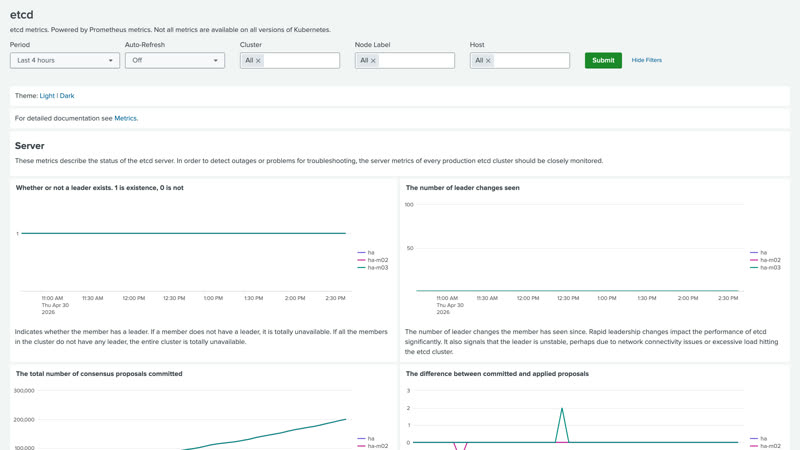This screenshot has width=800, height=450.
Task: Open the Auto-Refresh dropdown set to Off
Action: click(174, 60)
